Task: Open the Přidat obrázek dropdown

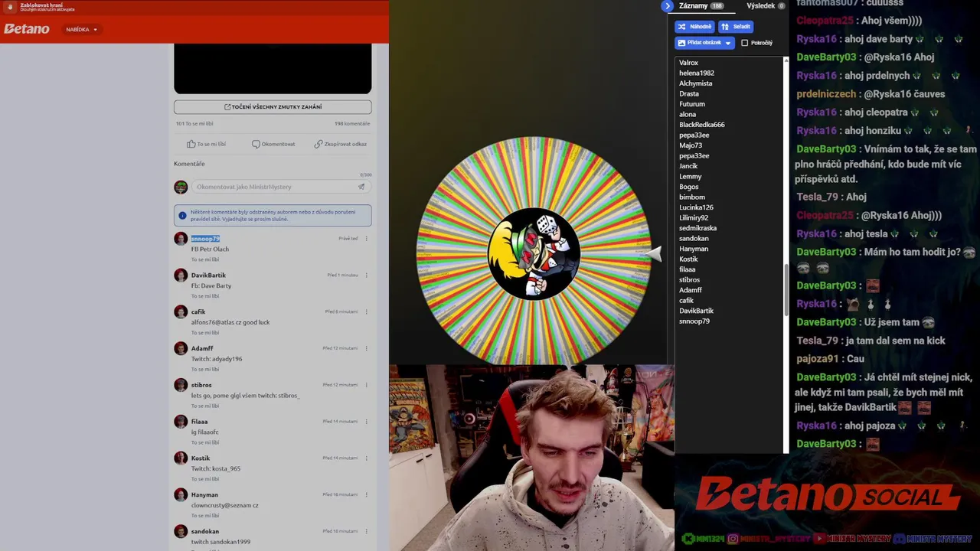Action: click(x=704, y=43)
